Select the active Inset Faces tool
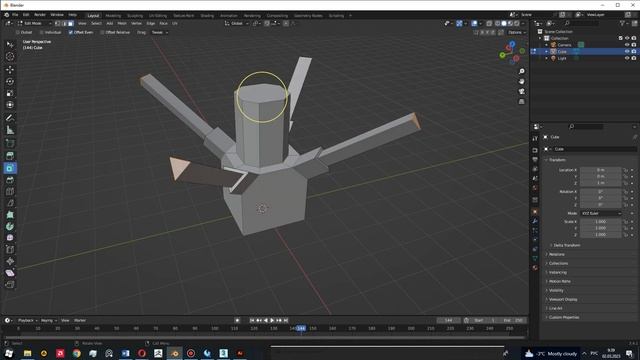This screenshot has height=360, width=640. (x=10, y=168)
